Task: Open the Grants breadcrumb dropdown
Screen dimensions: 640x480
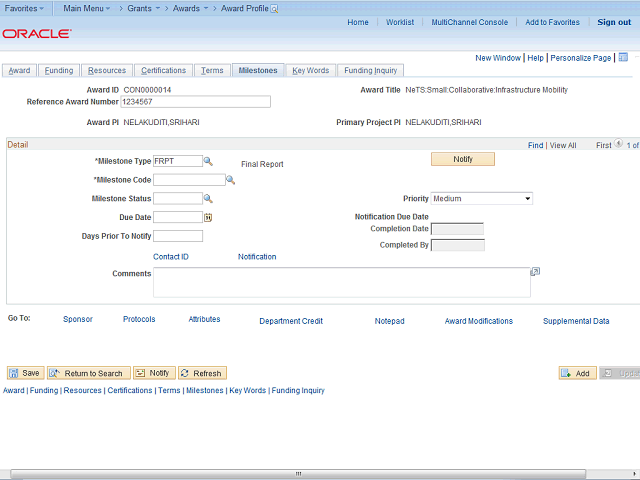Action: [x=144, y=9]
